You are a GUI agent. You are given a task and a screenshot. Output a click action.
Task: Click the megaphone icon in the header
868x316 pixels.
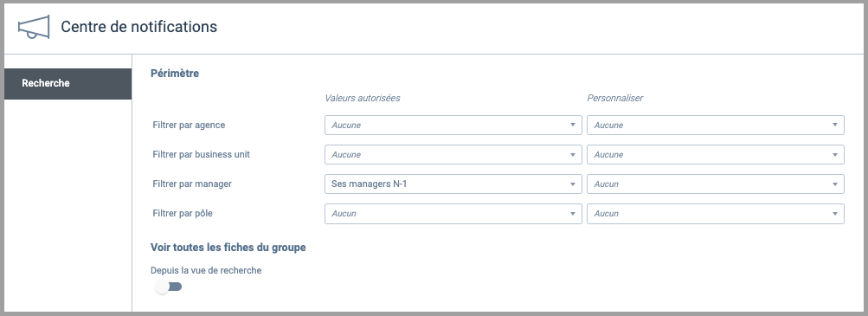click(34, 27)
